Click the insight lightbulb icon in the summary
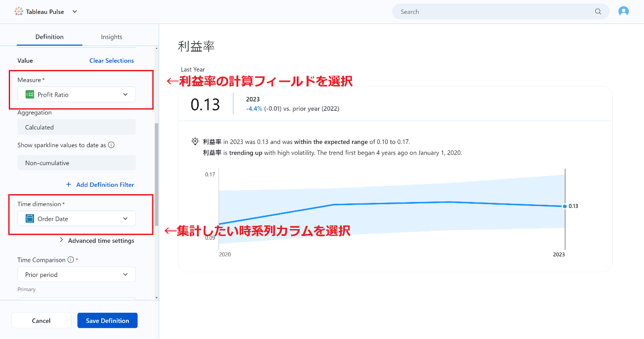The width and height of the screenshot is (644, 339). coord(195,142)
